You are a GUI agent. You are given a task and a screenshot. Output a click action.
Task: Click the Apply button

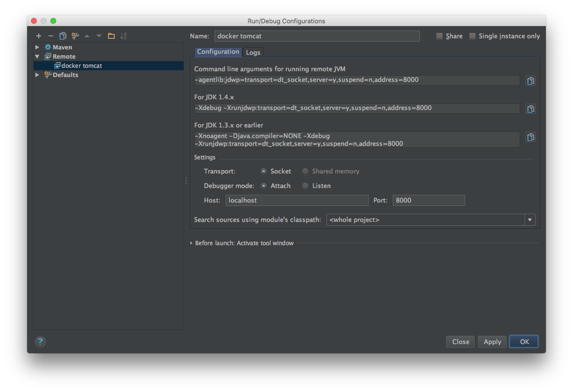tap(492, 342)
